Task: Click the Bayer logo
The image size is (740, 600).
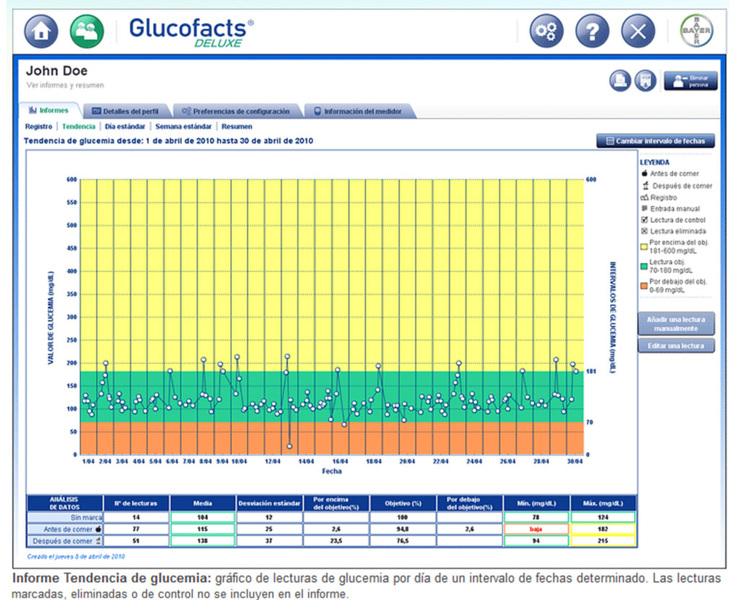Action: pos(696,31)
